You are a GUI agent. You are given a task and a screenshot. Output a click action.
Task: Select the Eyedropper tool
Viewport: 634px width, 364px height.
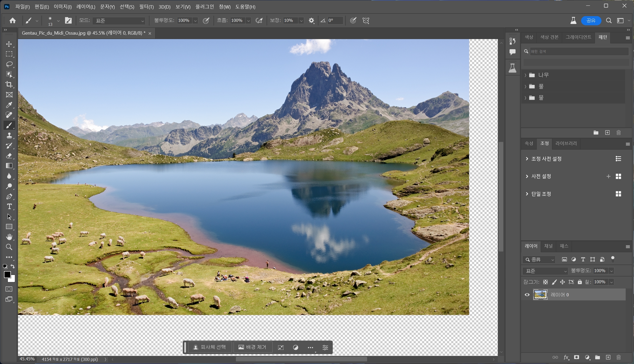tap(9, 105)
